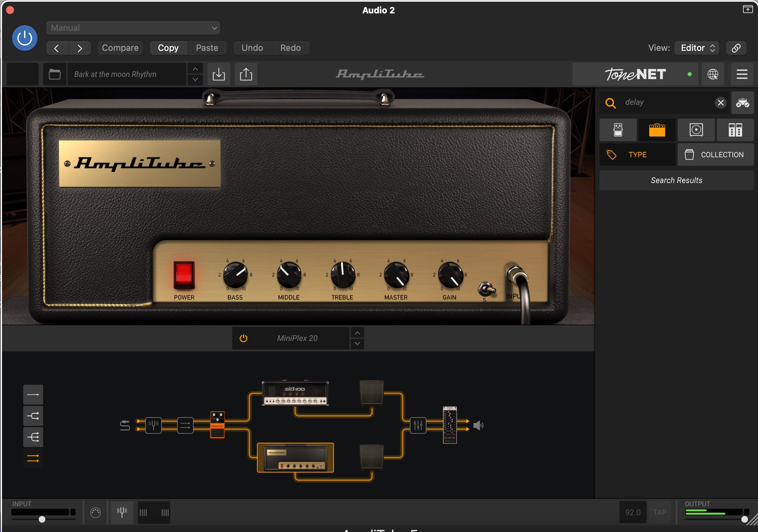Click the TREBLE knob
758x532 pixels.
(x=343, y=275)
